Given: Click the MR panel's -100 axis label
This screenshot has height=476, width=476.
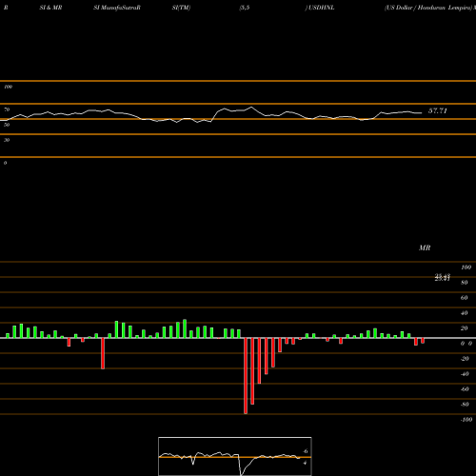Looking at the screenshot, I should (466, 420).
